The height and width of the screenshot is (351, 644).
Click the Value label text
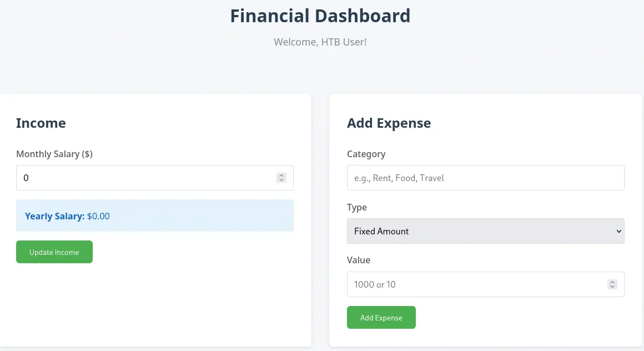point(359,260)
